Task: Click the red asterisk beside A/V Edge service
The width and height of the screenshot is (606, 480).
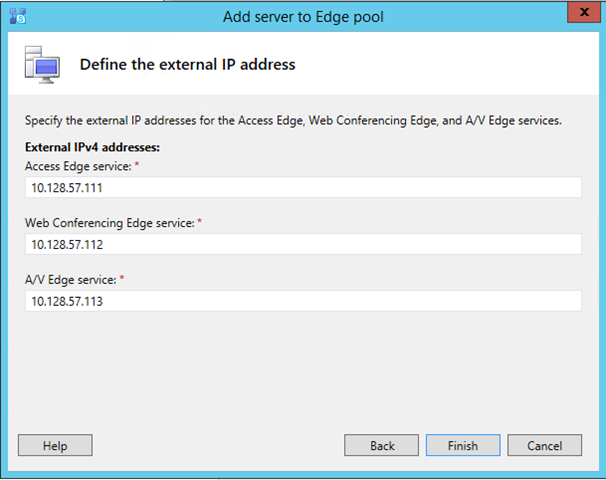Action: tap(122, 277)
